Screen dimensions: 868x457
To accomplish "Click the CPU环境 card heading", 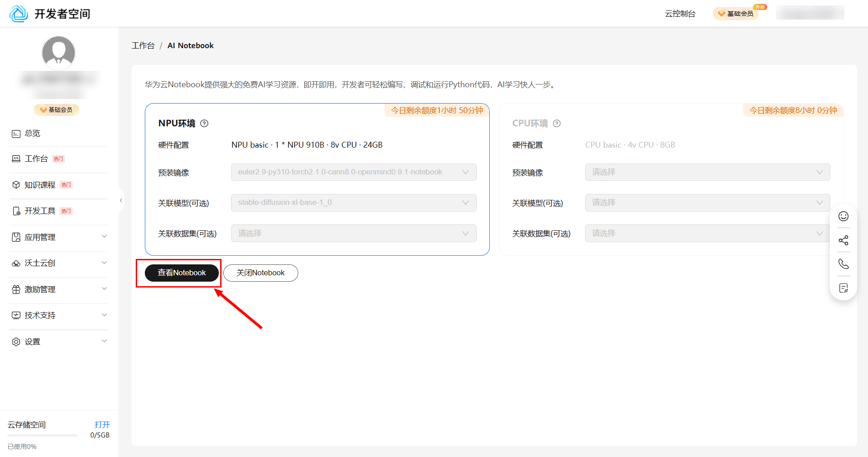I will 530,124.
